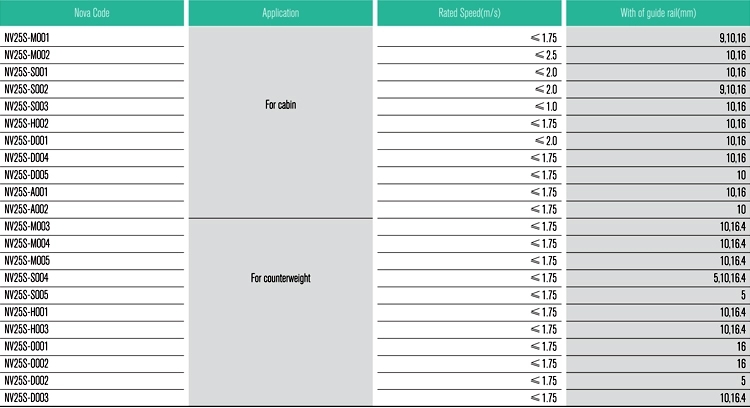Click on NV25S-H002 in the table
The height and width of the screenshot is (408, 750).
pyautogui.click(x=27, y=123)
